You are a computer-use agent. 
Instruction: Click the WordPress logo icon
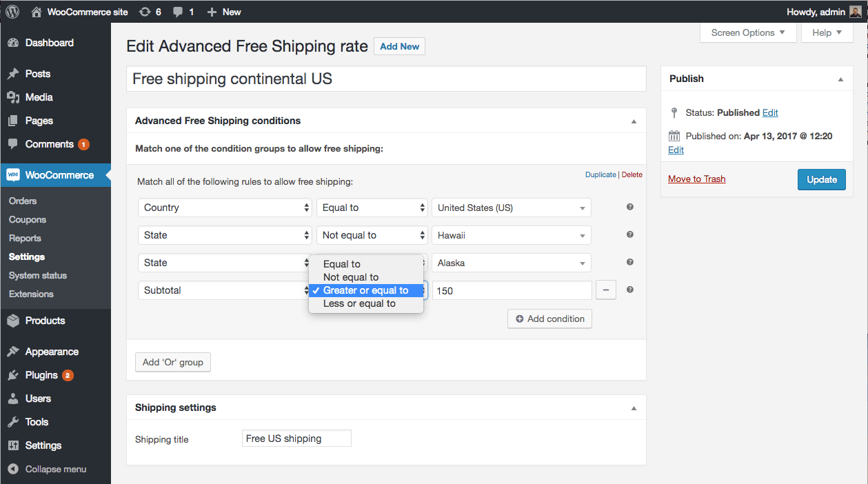pyautogui.click(x=12, y=12)
